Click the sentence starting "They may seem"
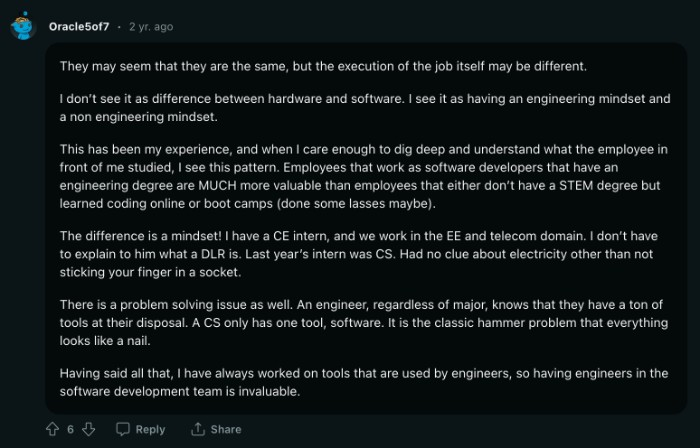The image size is (700, 448). [323, 66]
